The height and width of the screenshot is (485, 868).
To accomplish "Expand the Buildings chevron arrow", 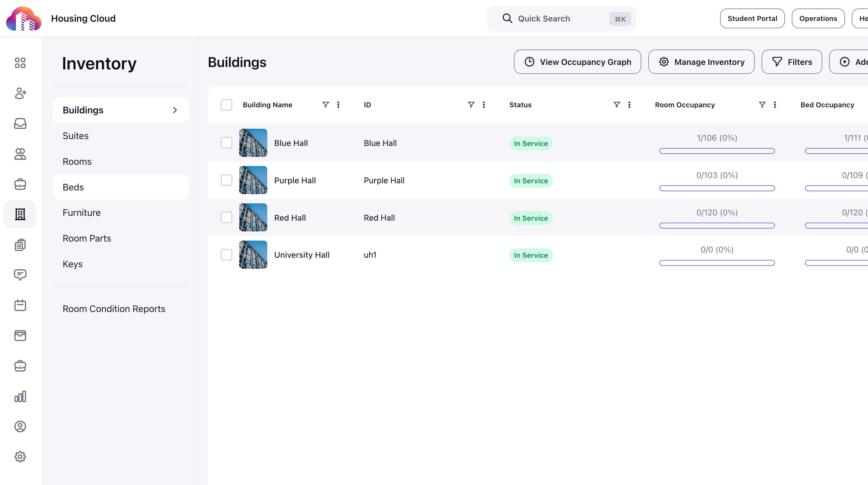I will point(175,110).
